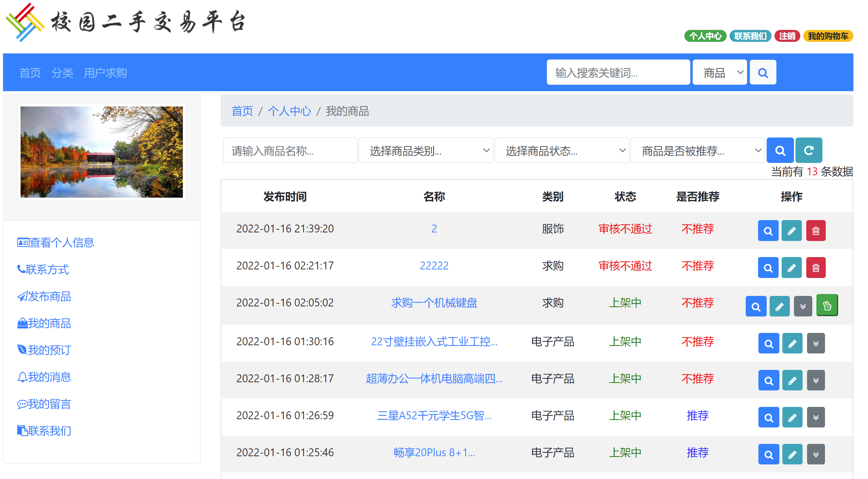Expand the 商品是否被推荐 dropdown
Viewport: 868px width, 479px height.
coord(697,151)
